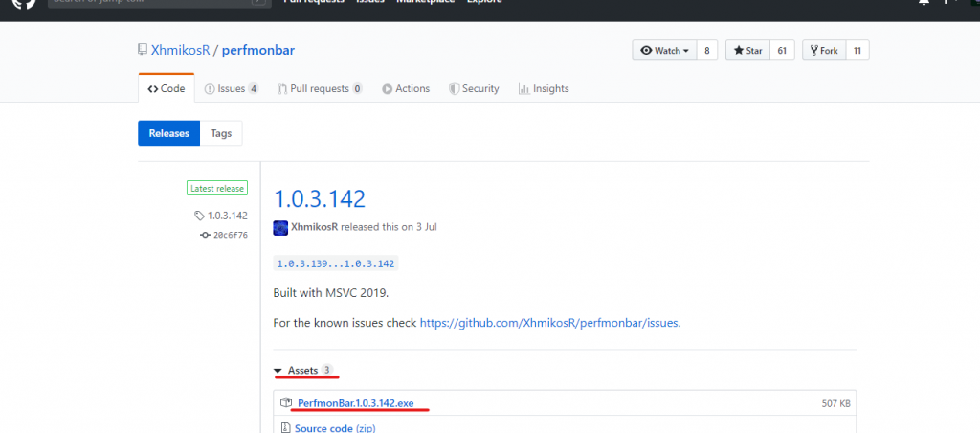Select the Tags button
This screenshot has height=433, width=980.
(x=221, y=133)
